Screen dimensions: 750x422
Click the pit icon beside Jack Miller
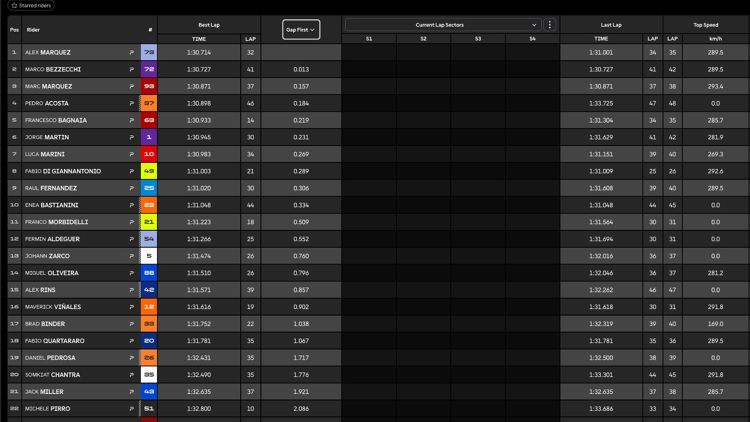131,392
